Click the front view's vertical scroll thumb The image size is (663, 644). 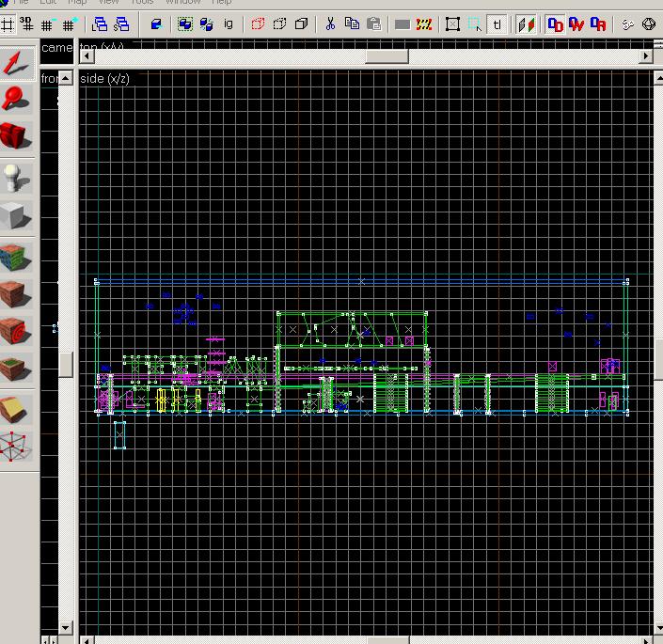coord(66,364)
